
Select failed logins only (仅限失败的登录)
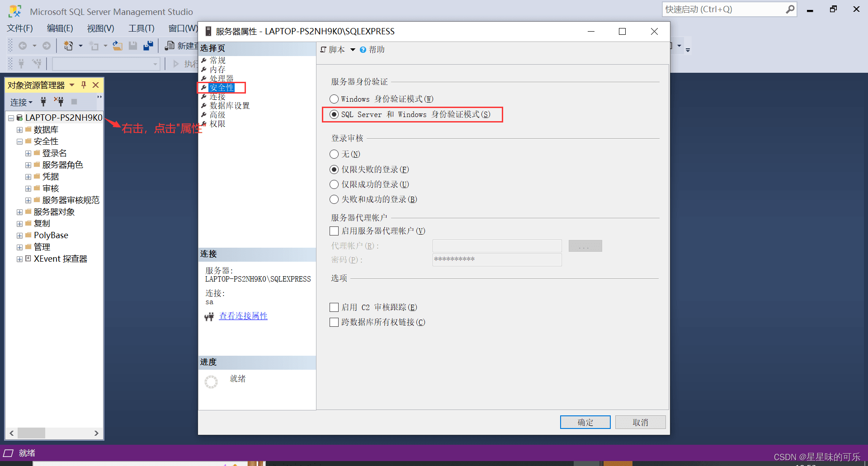tap(334, 169)
